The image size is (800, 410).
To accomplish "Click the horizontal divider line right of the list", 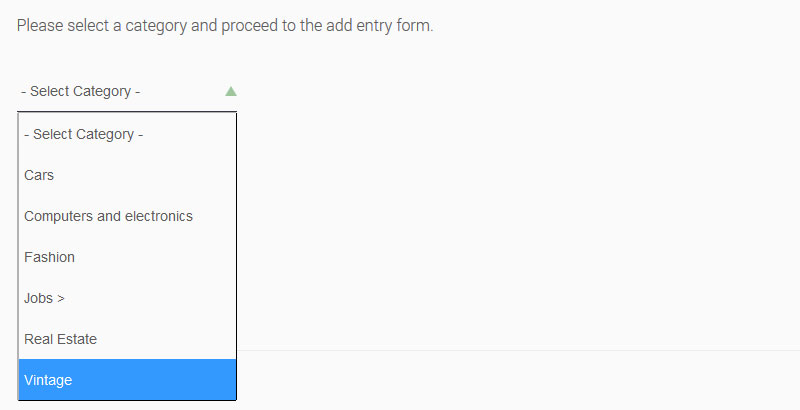I will pyautogui.click(x=518, y=350).
